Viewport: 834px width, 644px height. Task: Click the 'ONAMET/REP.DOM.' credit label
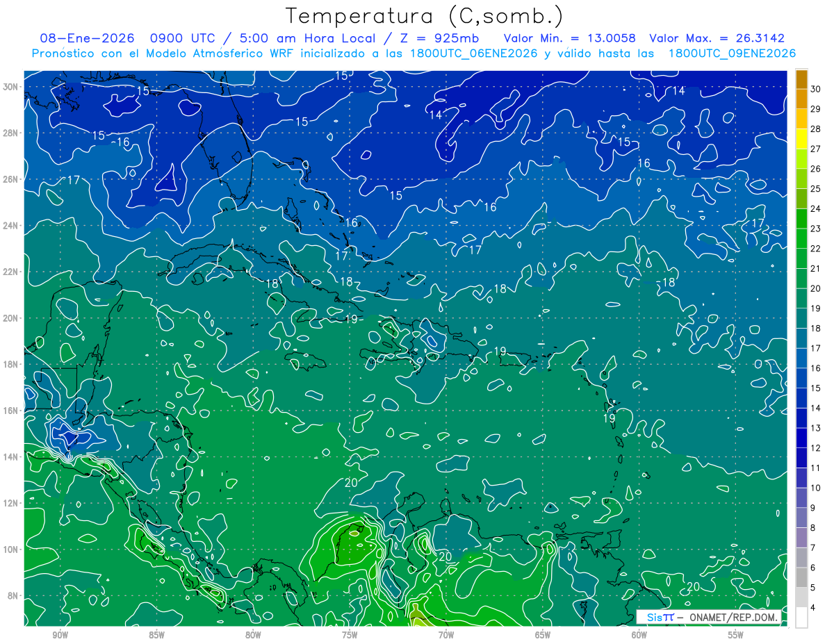tap(735, 618)
